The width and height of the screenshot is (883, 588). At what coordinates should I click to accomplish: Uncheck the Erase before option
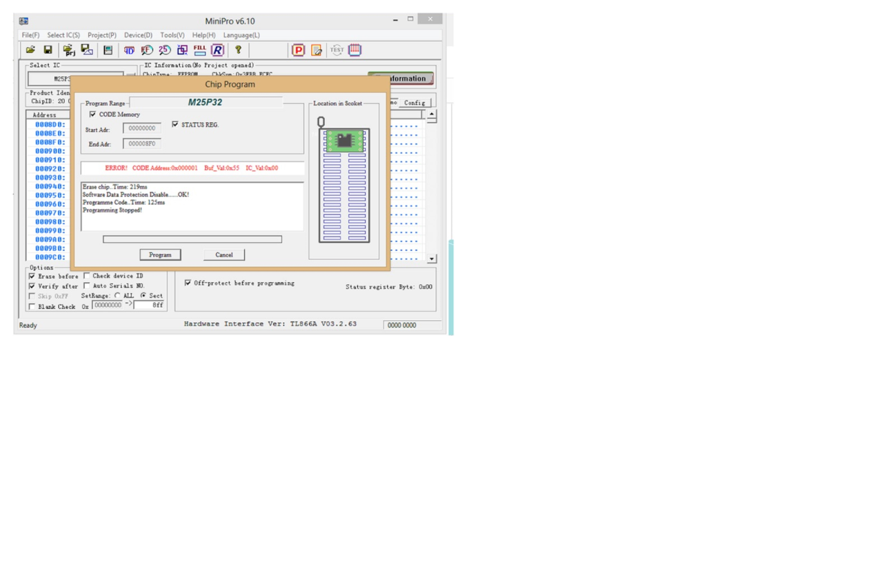[x=32, y=276]
